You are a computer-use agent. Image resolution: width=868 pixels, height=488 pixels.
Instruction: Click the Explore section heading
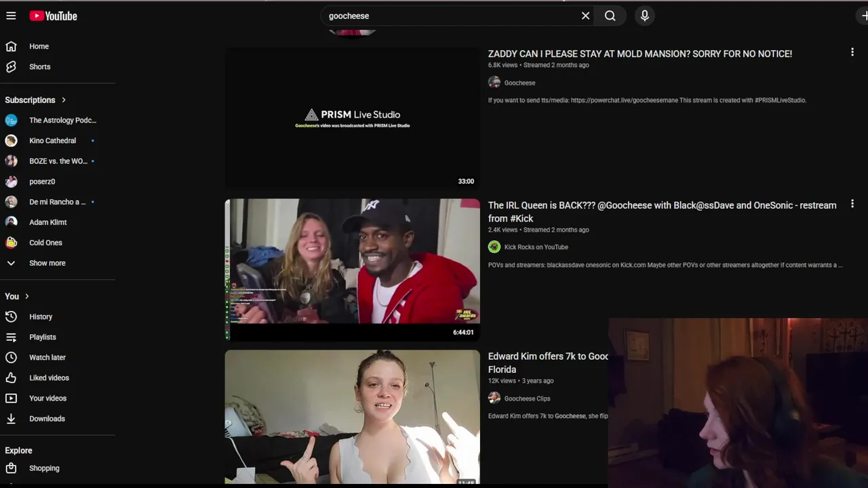click(x=18, y=450)
